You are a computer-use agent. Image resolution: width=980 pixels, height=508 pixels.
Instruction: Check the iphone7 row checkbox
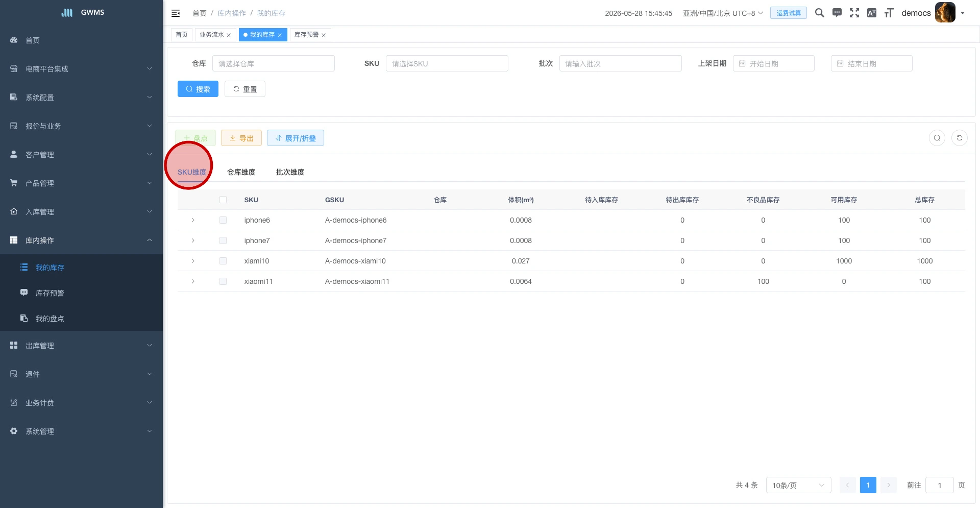[223, 240]
